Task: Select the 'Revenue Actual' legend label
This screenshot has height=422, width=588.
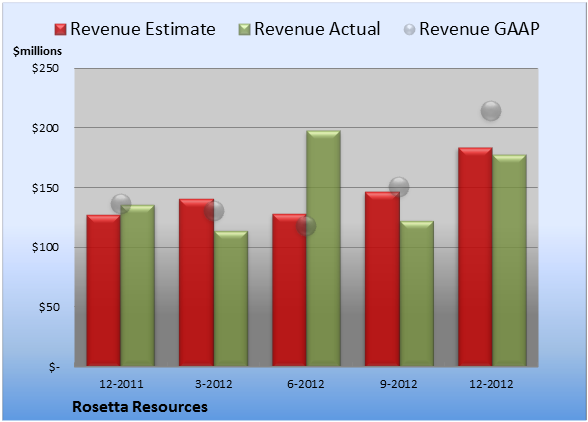Action: click(317, 29)
